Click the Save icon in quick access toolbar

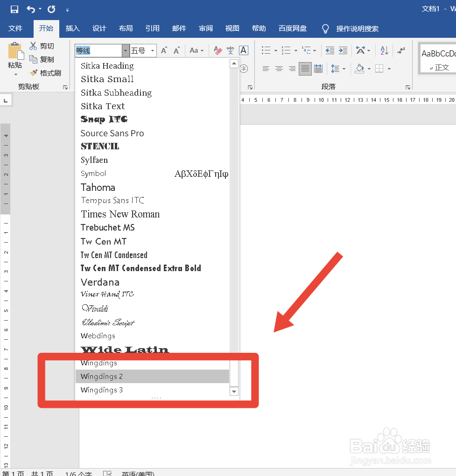coord(14,9)
